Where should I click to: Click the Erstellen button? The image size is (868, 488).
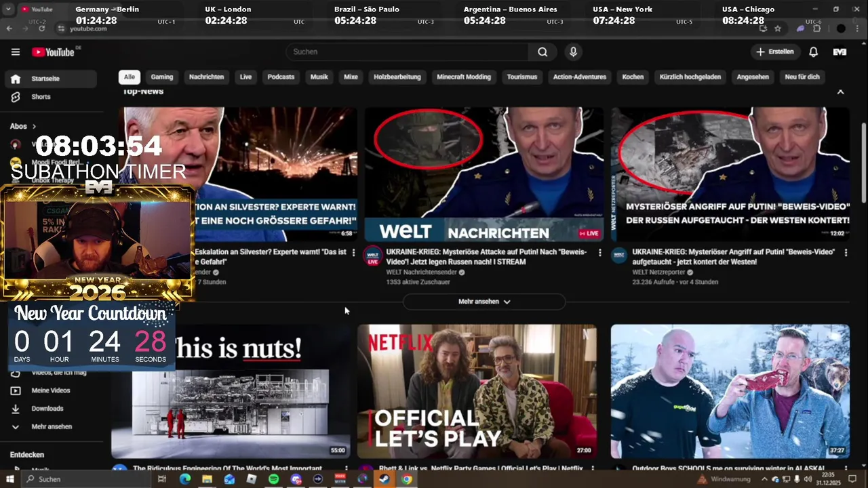pyautogui.click(x=774, y=52)
